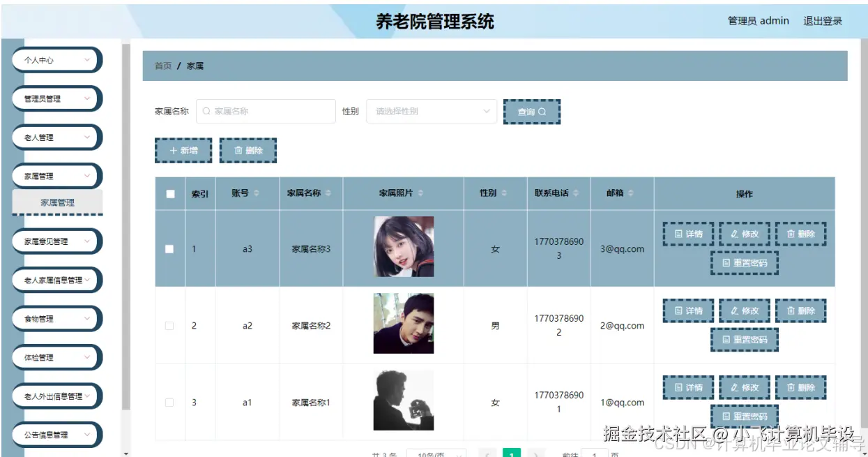Click 退出登录 to log out
This screenshot has height=457, width=868.
tap(823, 21)
